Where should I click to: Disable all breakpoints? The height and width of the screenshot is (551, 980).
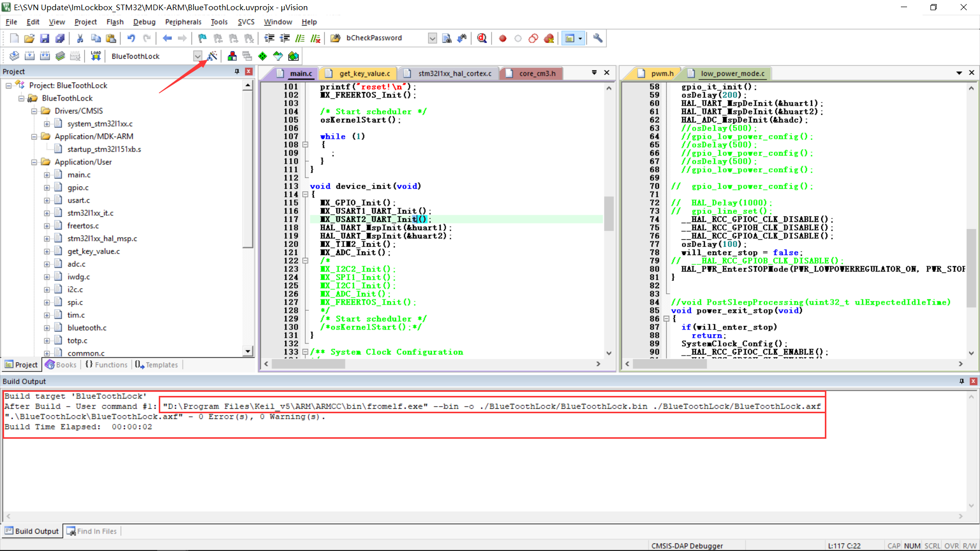point(533,38)
